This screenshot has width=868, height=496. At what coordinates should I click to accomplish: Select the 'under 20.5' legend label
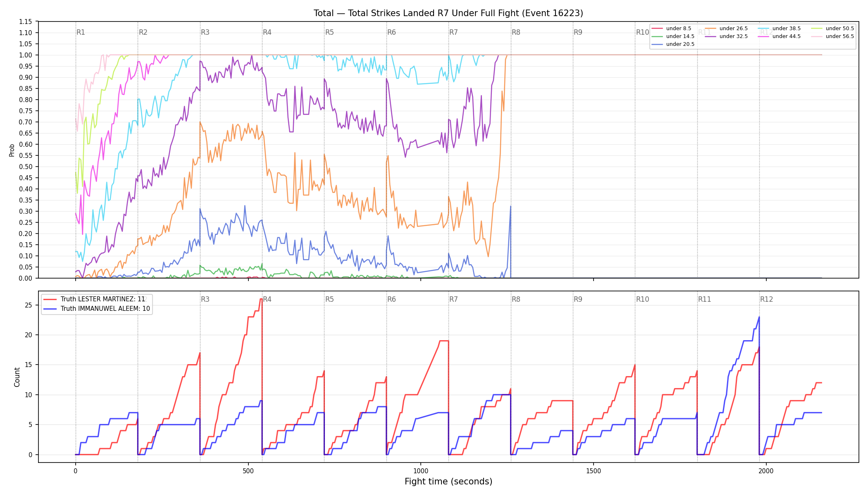click(680, 44)
